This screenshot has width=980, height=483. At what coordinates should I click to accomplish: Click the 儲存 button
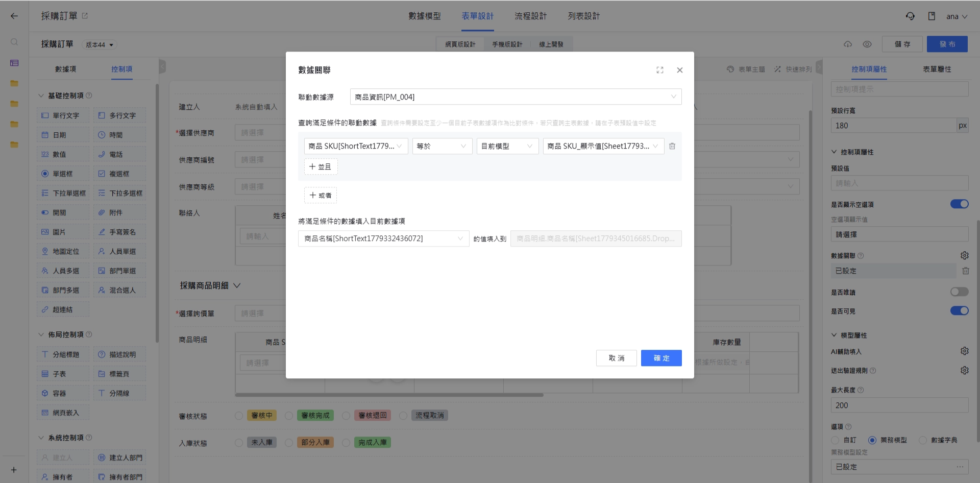tap(902, 44)
